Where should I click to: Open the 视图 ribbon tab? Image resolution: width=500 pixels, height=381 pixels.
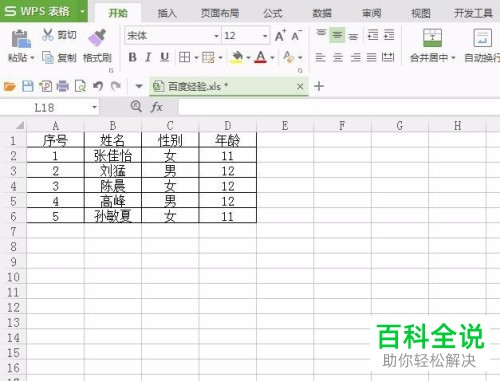click(421, 13)
